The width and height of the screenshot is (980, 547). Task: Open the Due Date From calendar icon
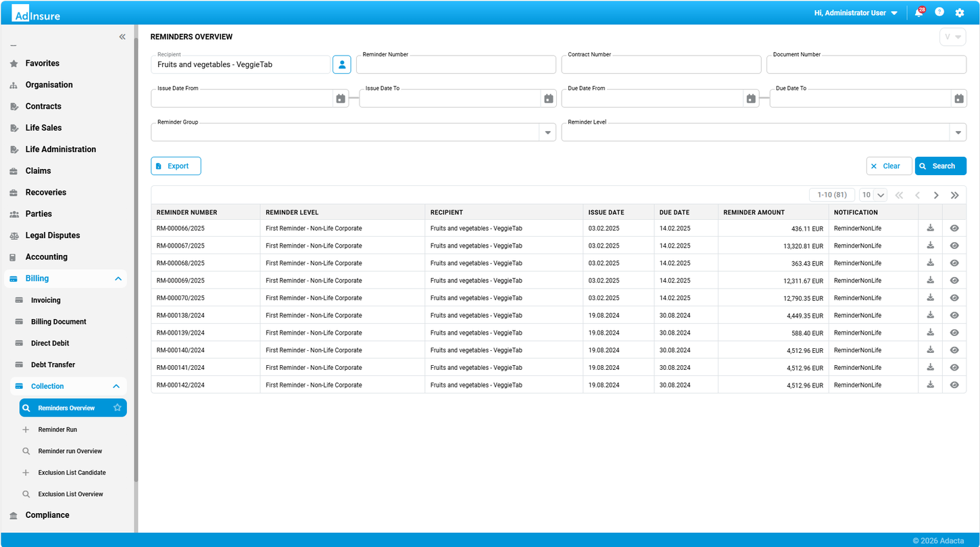(x=751, y=99)
